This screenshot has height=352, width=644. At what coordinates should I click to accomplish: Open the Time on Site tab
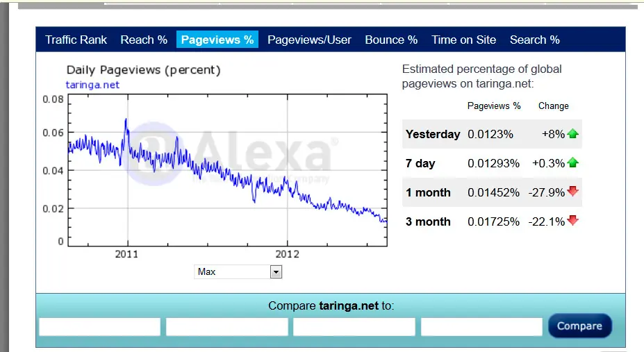463,40
